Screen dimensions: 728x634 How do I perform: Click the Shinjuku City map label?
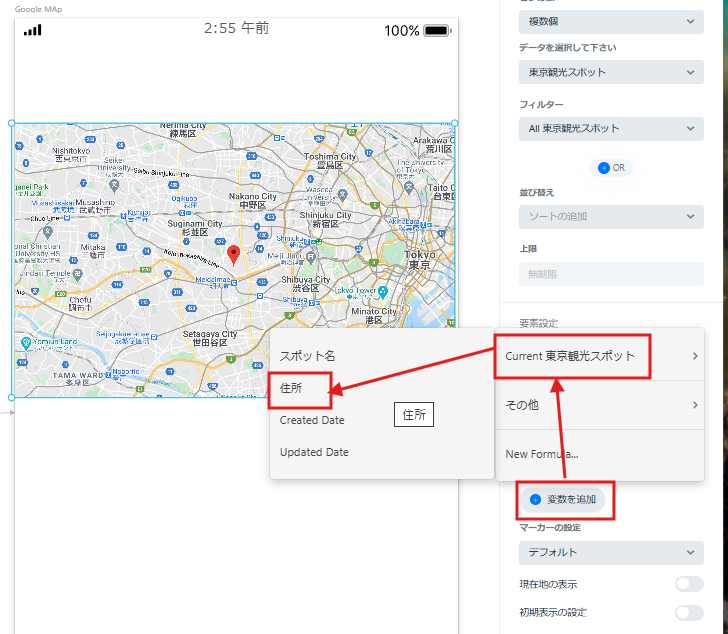point(325,220)
